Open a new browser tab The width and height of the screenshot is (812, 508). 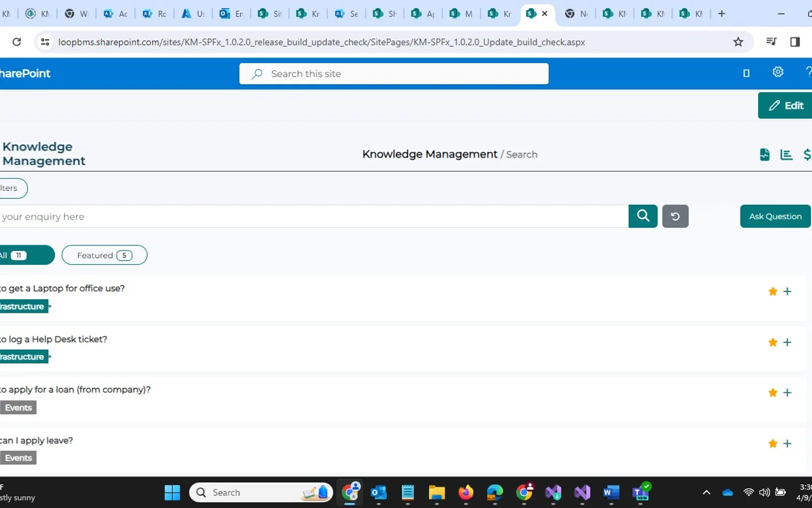pyautogui.click(x=722, y=14)
